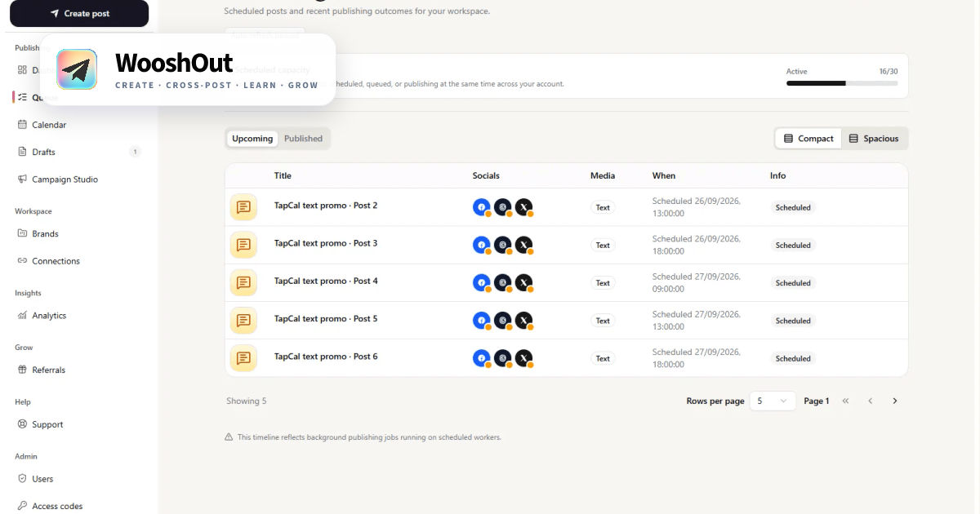
Task: Go to first page of results
Action: (x=845, y=401)
